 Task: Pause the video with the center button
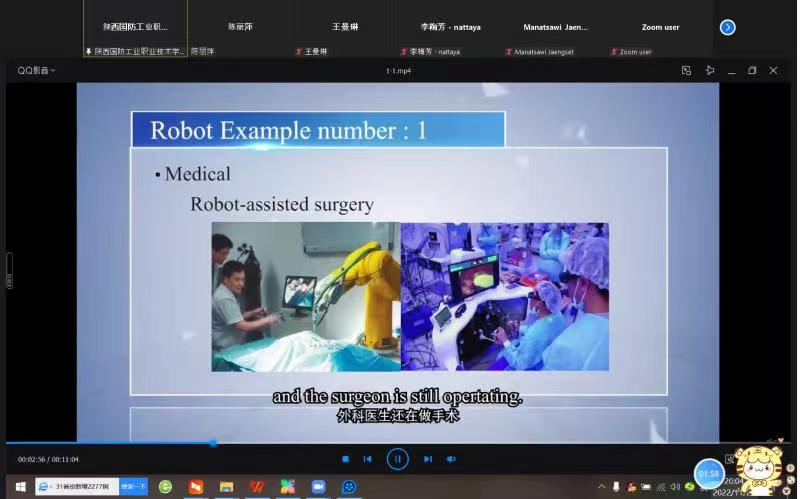tap(397, 459)
